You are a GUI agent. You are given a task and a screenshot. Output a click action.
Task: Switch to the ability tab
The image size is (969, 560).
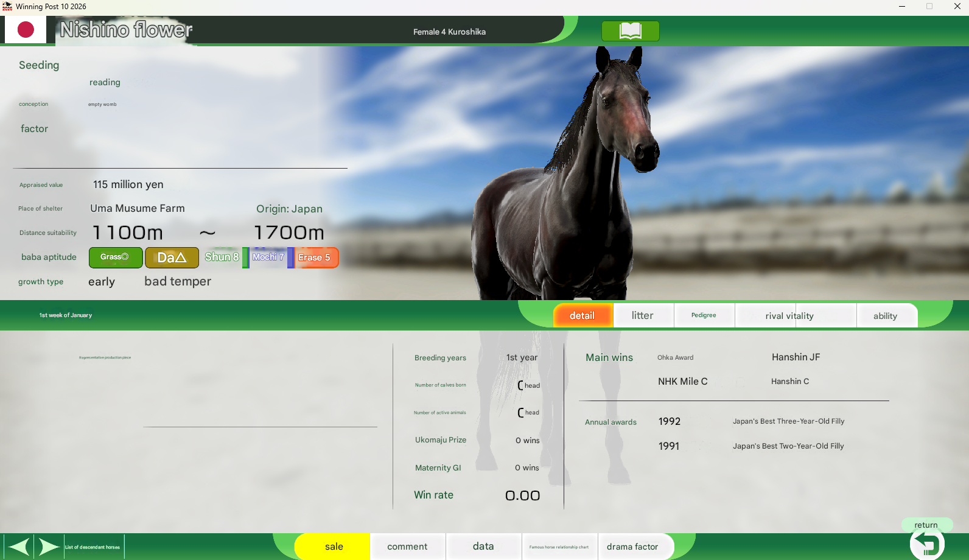click(x=886, y=315)
